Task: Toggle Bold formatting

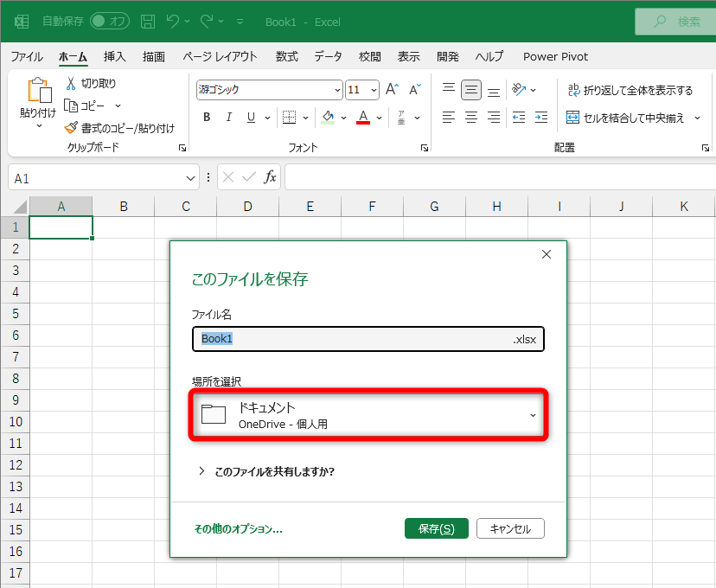Action: (x=206, y=117)
